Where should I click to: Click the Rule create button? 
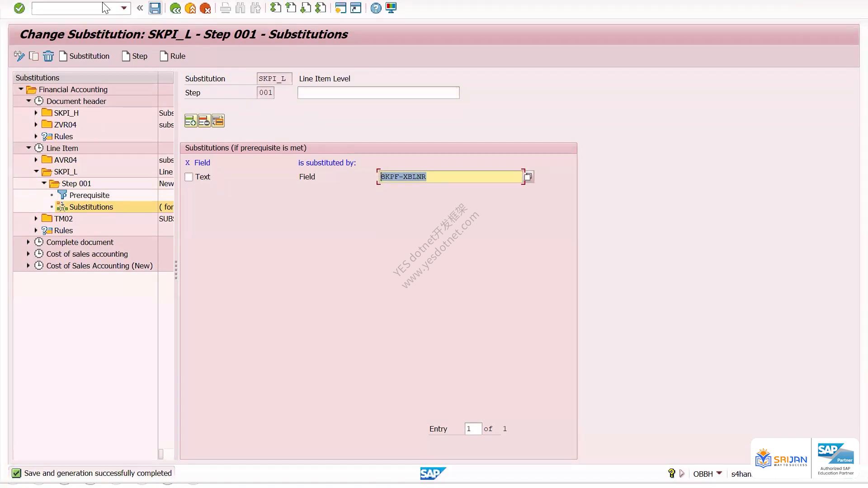pyautogui.click(x=173, y=56)
